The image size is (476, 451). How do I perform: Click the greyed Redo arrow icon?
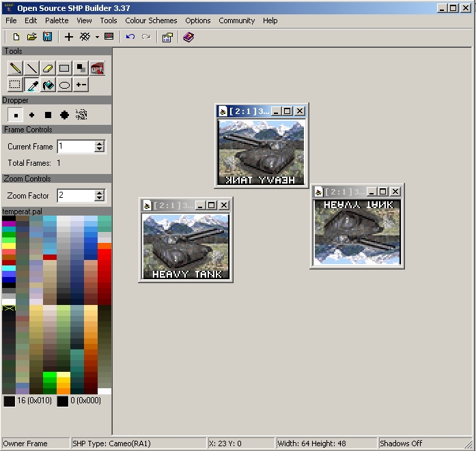click(x=146, y=37)
